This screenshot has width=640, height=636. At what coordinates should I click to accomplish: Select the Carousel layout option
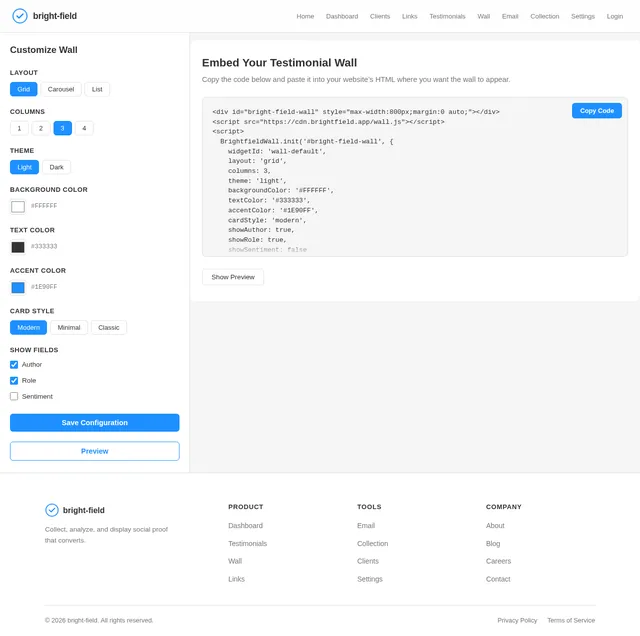[61, 89]
